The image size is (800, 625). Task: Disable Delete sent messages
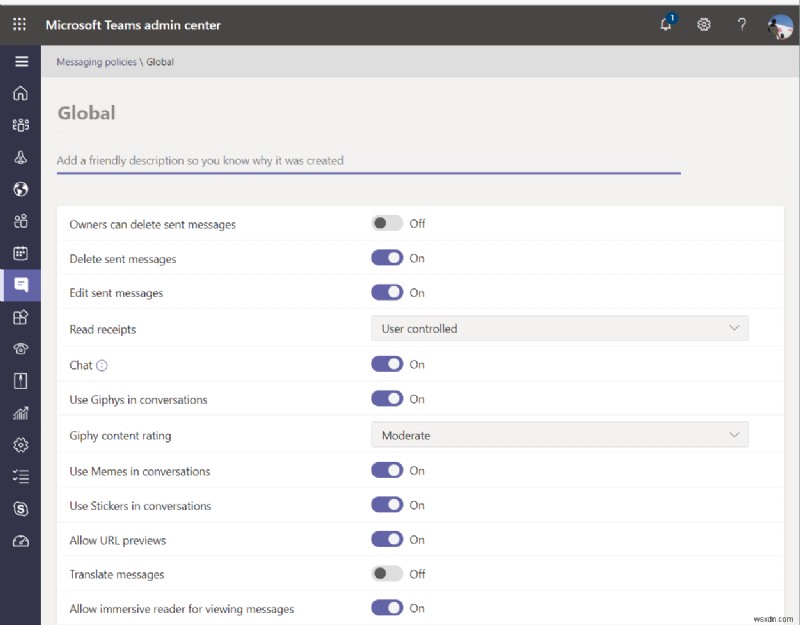389,257
